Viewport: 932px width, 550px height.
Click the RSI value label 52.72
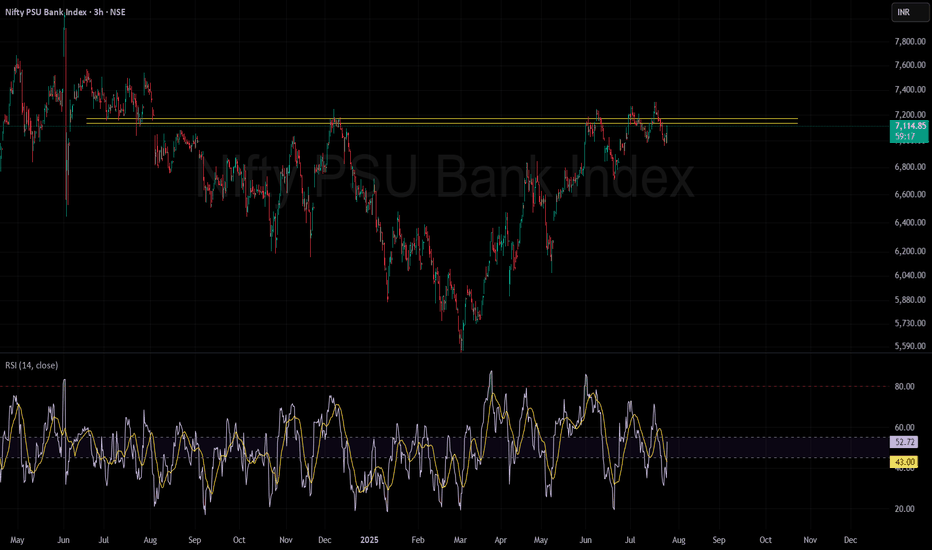904,442
